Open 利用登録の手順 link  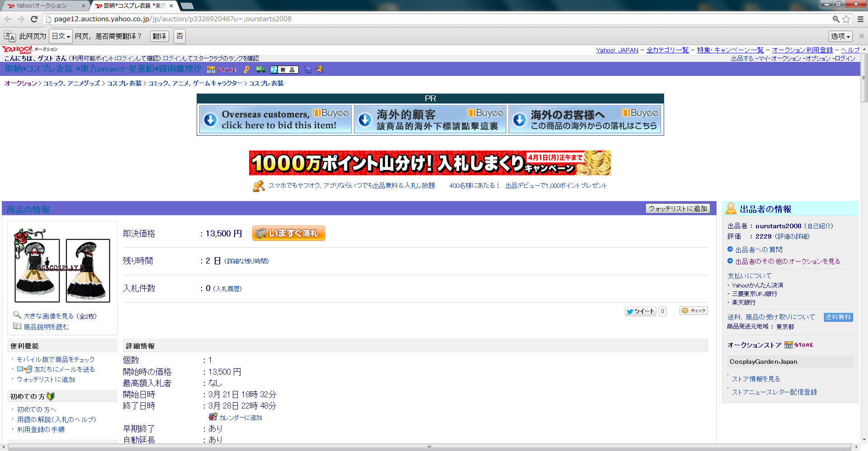pyautogui.click(x=41, y=429)
